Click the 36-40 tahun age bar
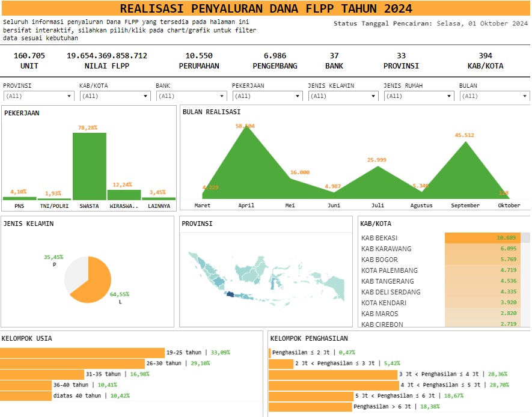Screen dimensions: 532x417 [26, 385]
